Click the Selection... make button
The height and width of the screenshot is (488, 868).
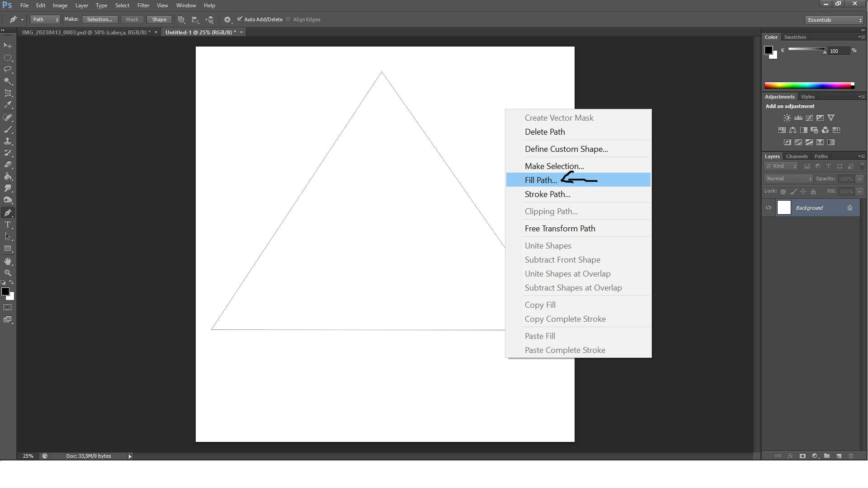coord(99,19)
